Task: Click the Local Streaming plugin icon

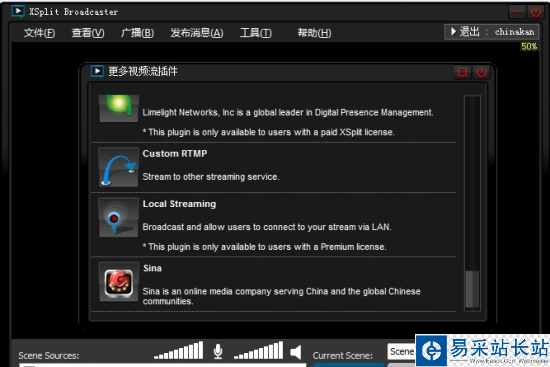Action: tap(119, 218)
